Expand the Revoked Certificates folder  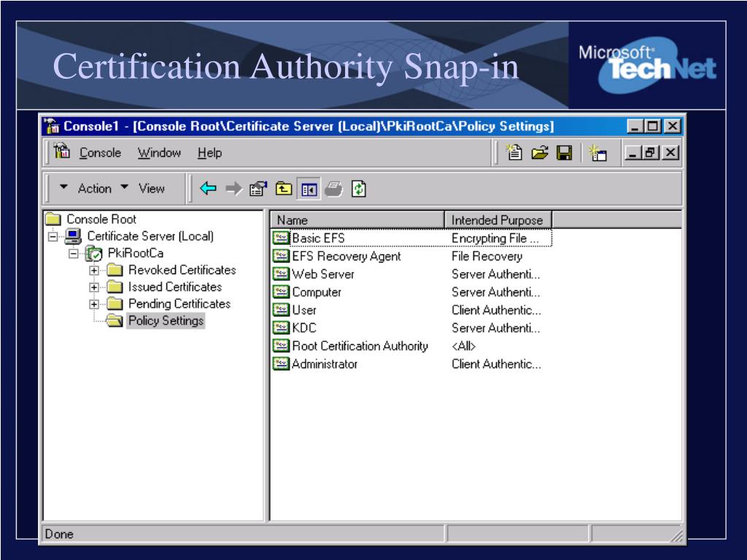(x=93, y=271)
